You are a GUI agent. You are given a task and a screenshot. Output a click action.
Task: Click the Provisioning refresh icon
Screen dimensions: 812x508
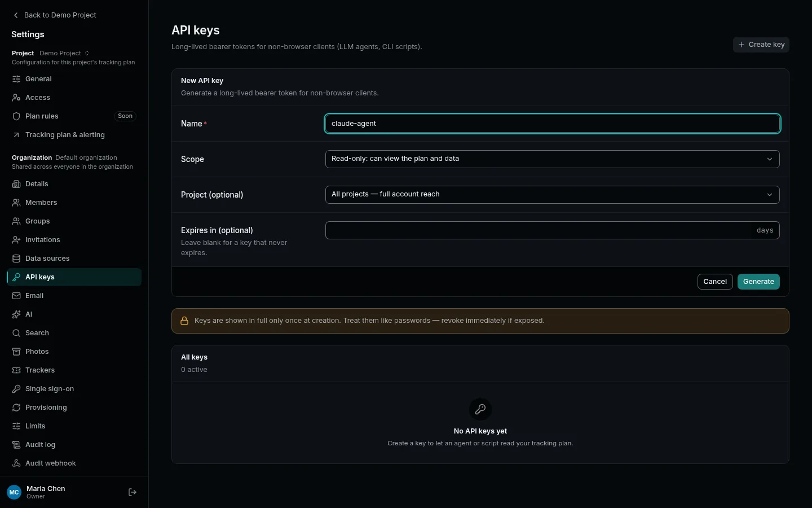click(x=16, y=408)
